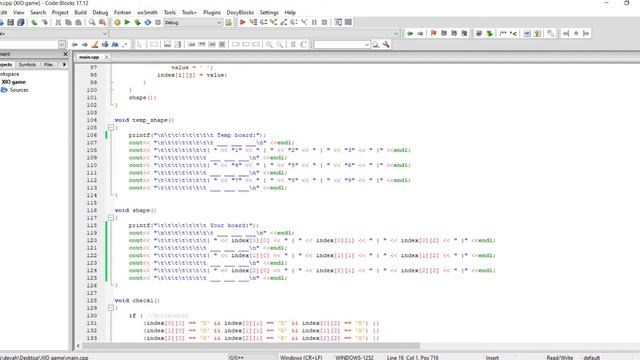Click the horizontal scrollbar of the editor

tap(251, 346)
